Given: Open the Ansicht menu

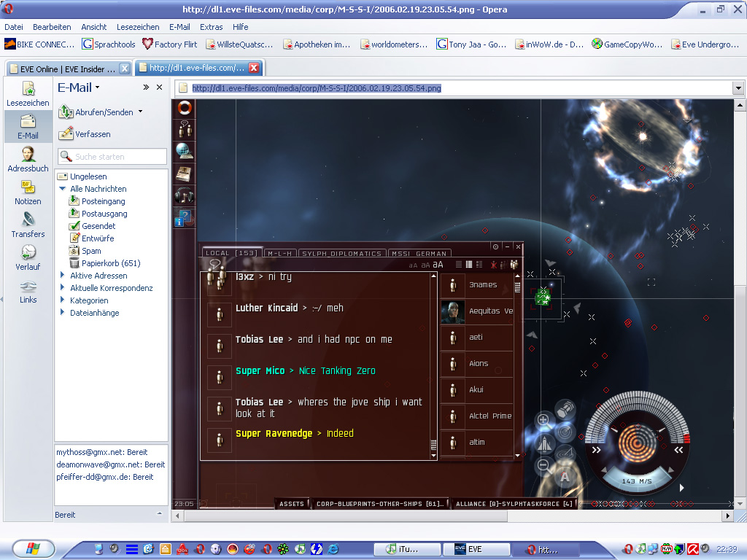Looking at the screenshot, I should click(94, 27).
